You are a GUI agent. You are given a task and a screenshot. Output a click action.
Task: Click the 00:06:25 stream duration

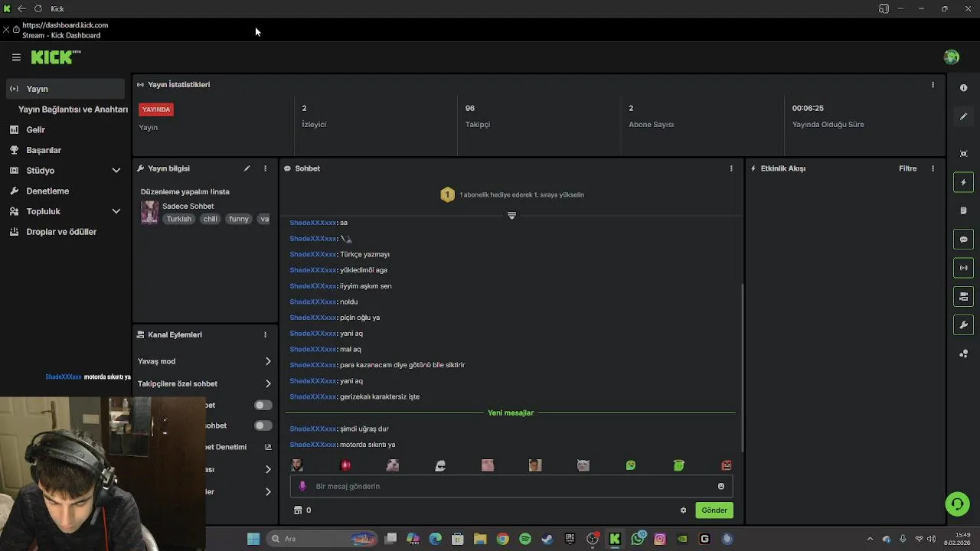808,108
